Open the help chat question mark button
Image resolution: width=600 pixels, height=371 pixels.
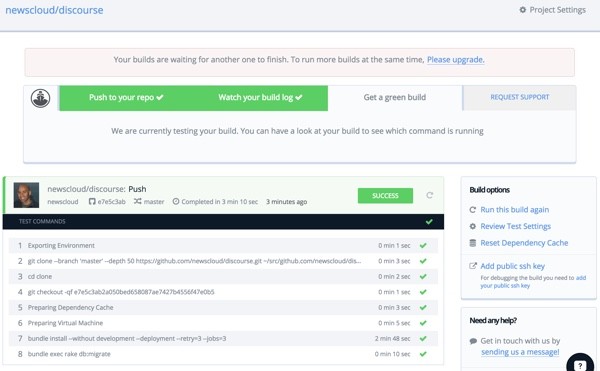[x=580, y=364]
